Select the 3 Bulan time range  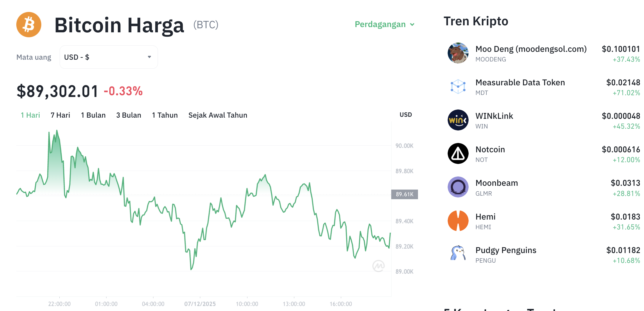129,115
